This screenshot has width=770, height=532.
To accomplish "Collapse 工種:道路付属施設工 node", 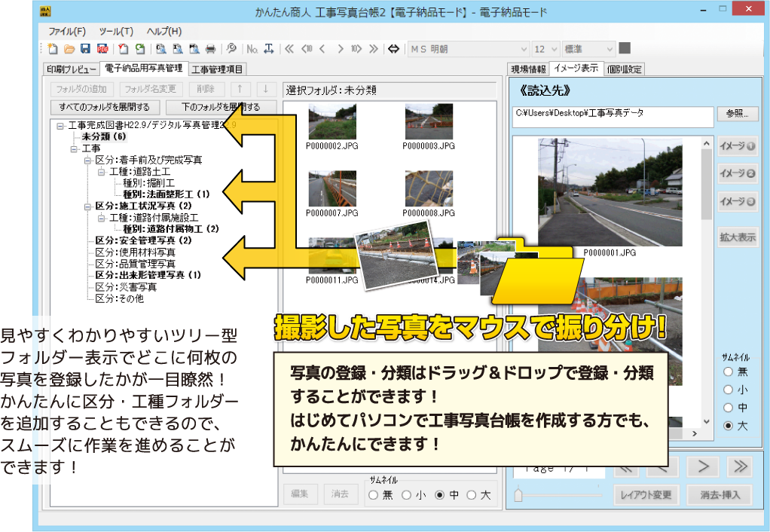I will pyautogui.click(x=101, y=218).
